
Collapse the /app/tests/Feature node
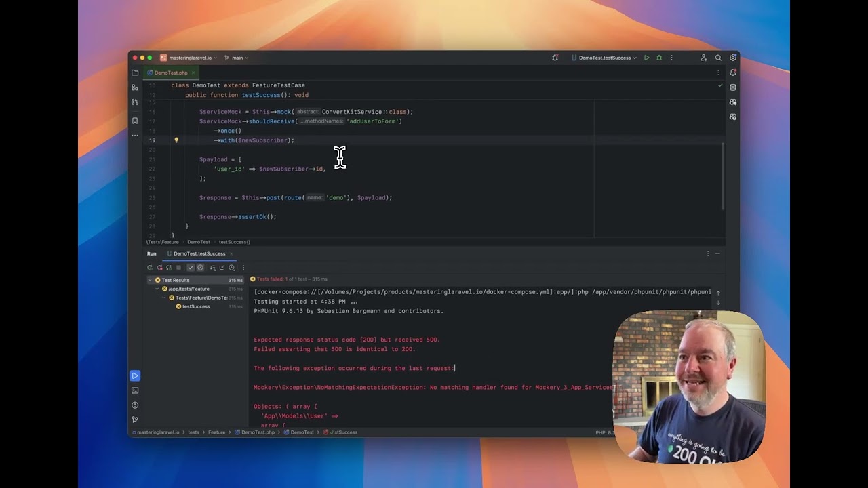point(157,289)
